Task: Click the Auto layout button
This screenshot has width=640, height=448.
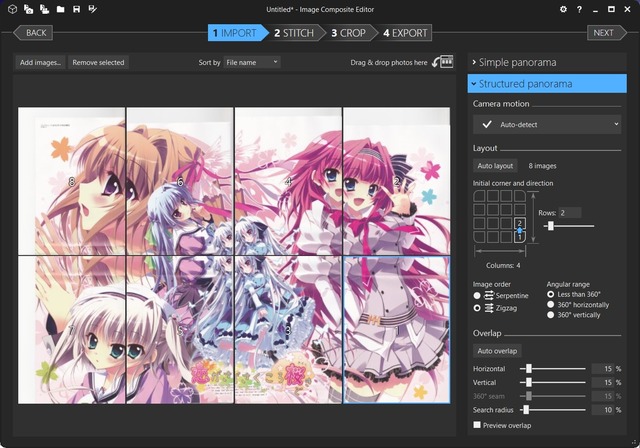Action: coord(495,166)
